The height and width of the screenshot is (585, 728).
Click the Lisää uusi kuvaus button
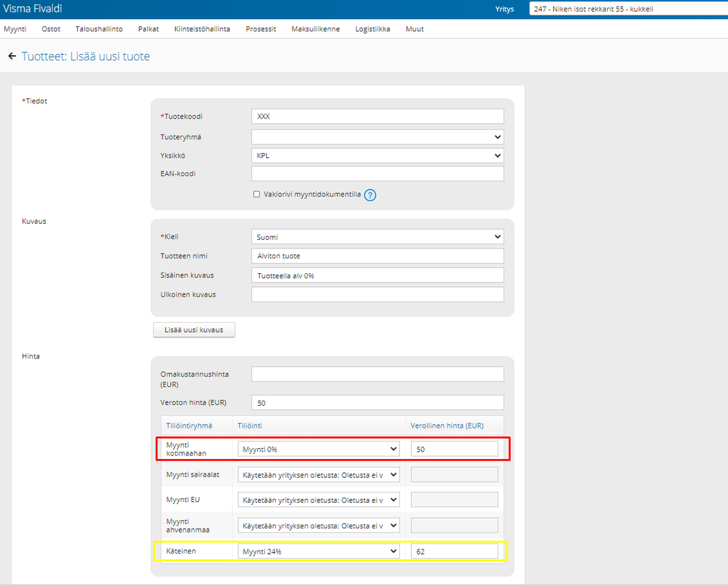(x=194, y=329)
